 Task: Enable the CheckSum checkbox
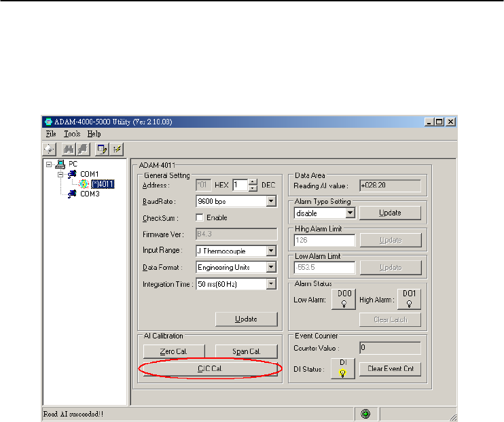(x=200, y=217)
